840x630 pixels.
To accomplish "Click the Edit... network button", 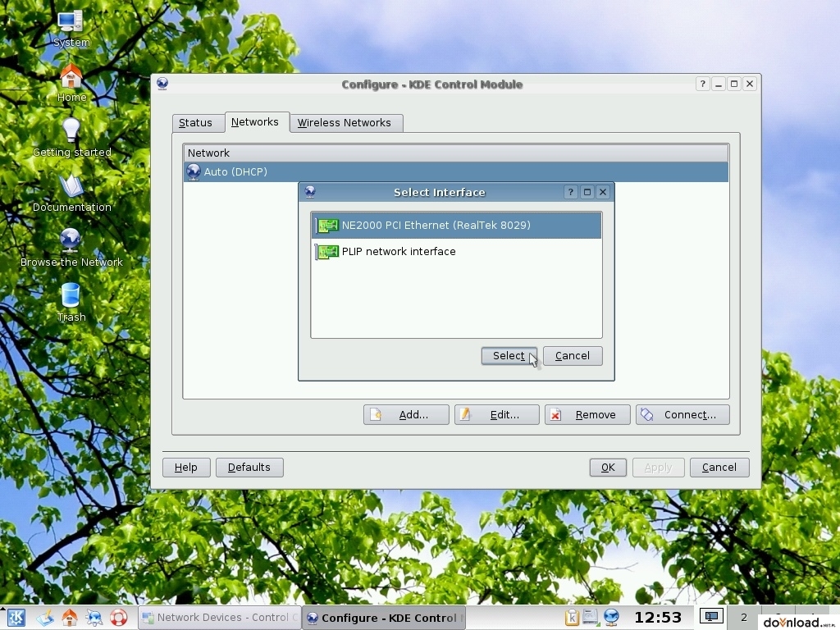I will 496,414.
